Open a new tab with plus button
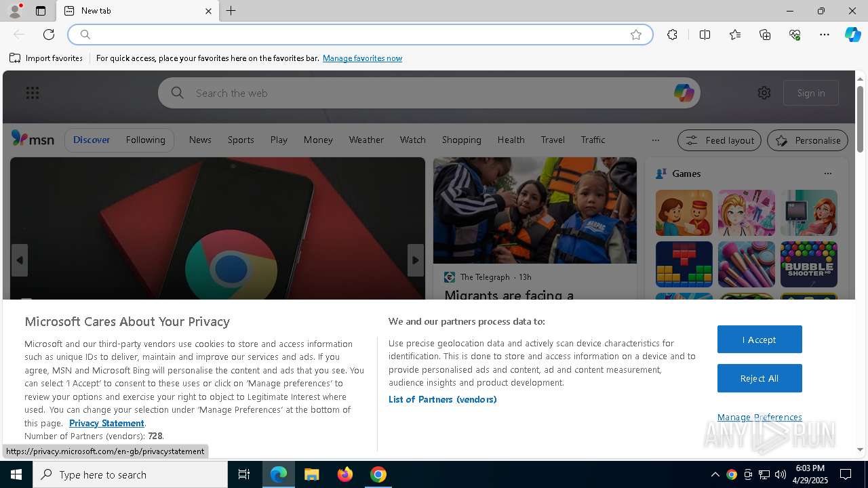The height and width of the screenshot is (488, 868). point(231,11)
